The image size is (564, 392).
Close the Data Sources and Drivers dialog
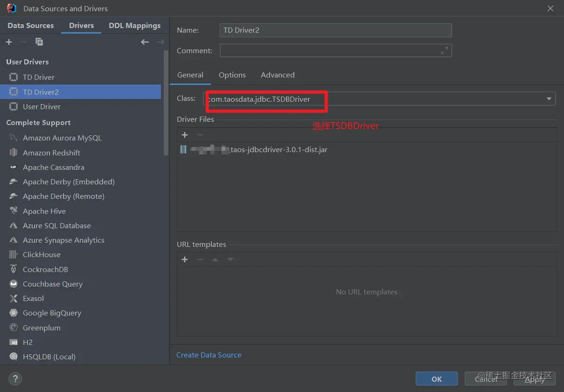coord(550,8)
